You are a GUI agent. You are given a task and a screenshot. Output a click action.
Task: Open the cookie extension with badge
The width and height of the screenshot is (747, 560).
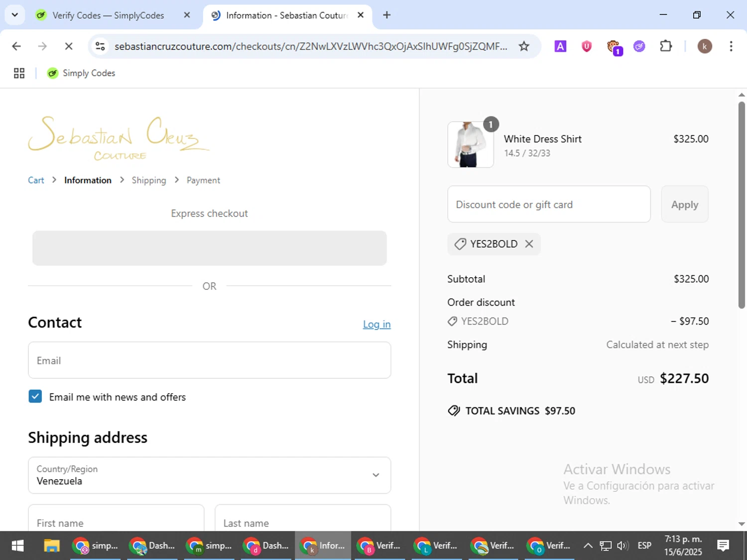click(614, 47)
